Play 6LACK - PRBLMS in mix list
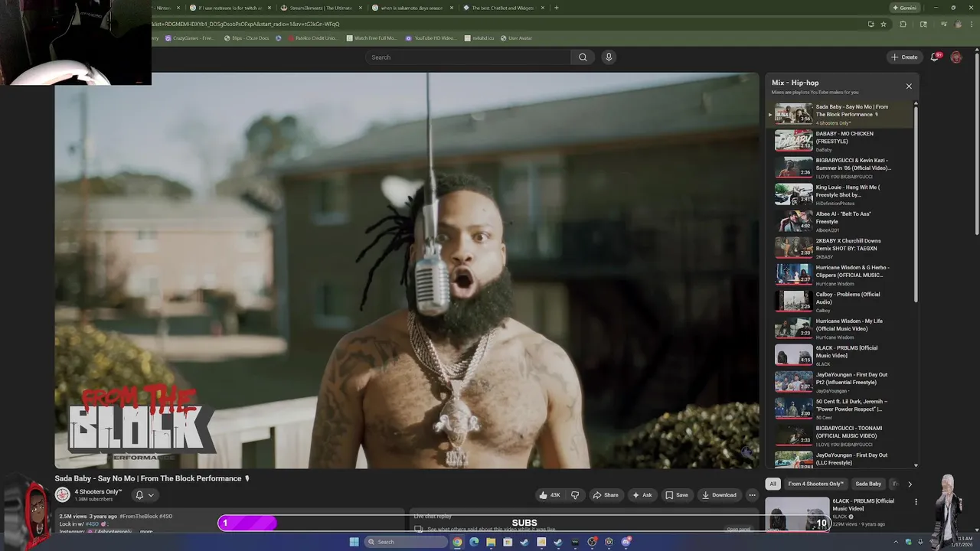Viewport: 980px width, 551px height. [x=840, y=355]
